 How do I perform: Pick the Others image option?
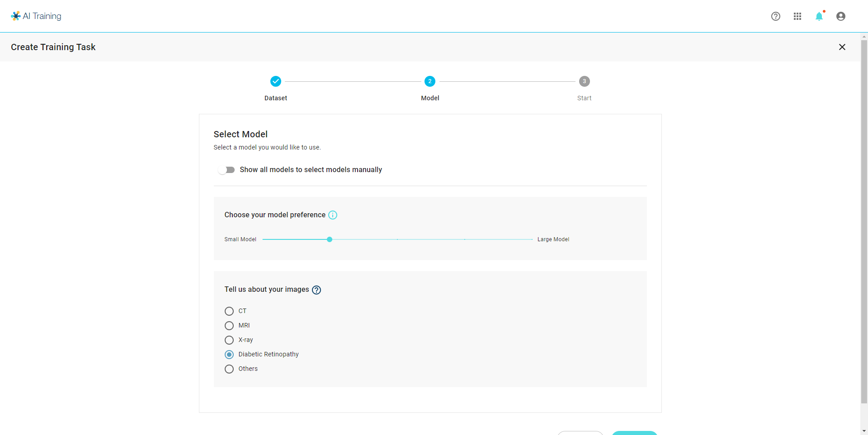pos(229,369)
